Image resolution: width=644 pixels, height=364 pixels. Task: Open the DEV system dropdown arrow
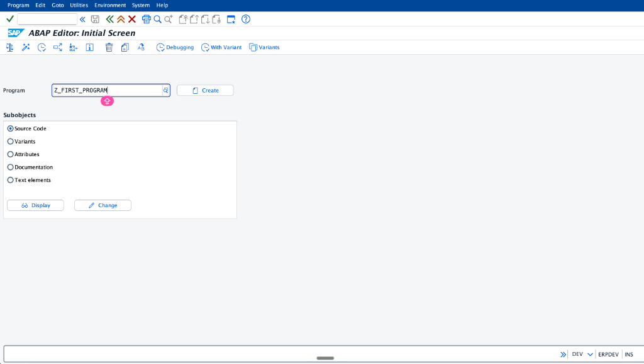click(590, 355)
